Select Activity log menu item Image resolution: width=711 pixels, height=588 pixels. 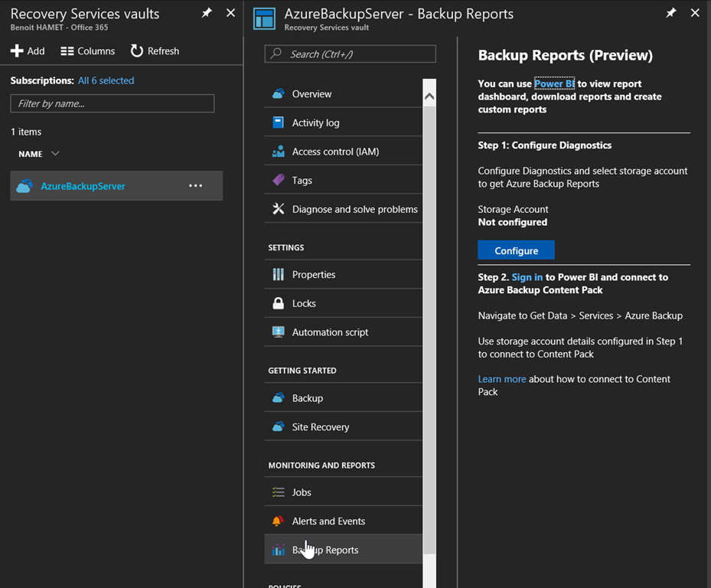click(x=315, y=122)
